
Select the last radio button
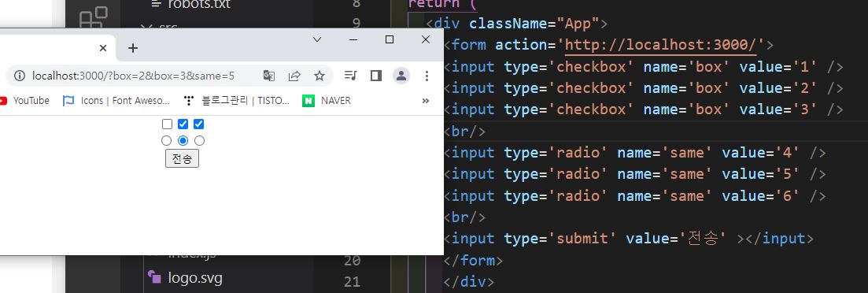200,141
